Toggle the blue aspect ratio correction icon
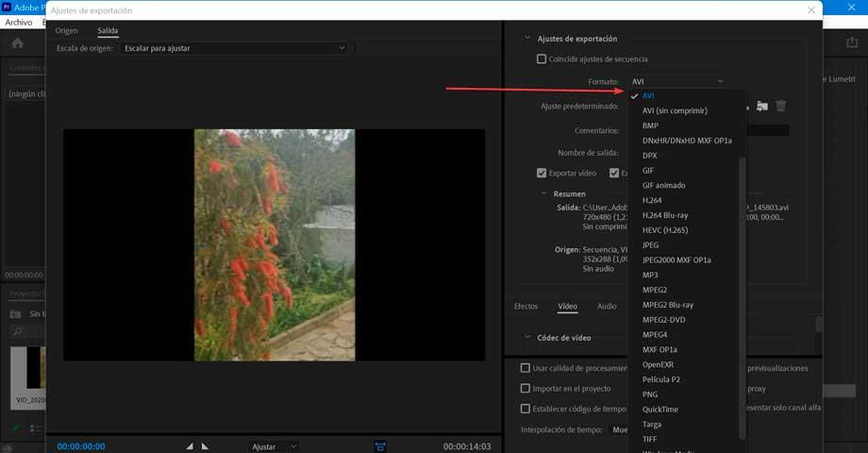 (x=379, y=446)
